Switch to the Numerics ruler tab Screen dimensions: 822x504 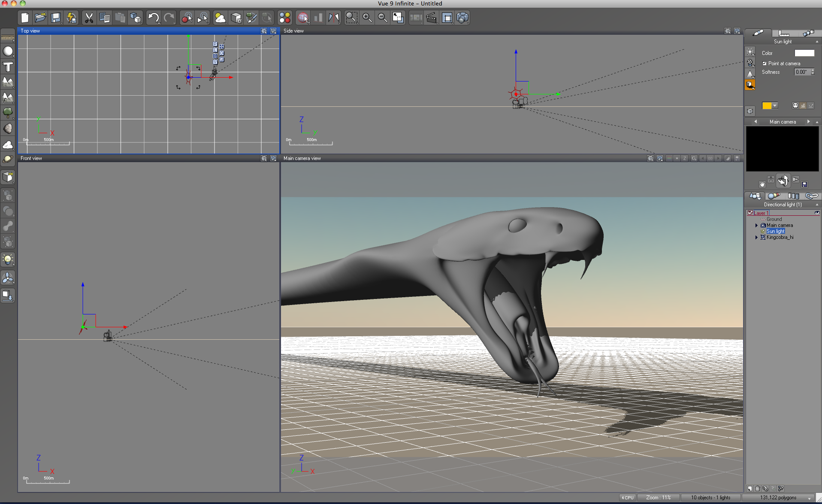pos(784,33)
